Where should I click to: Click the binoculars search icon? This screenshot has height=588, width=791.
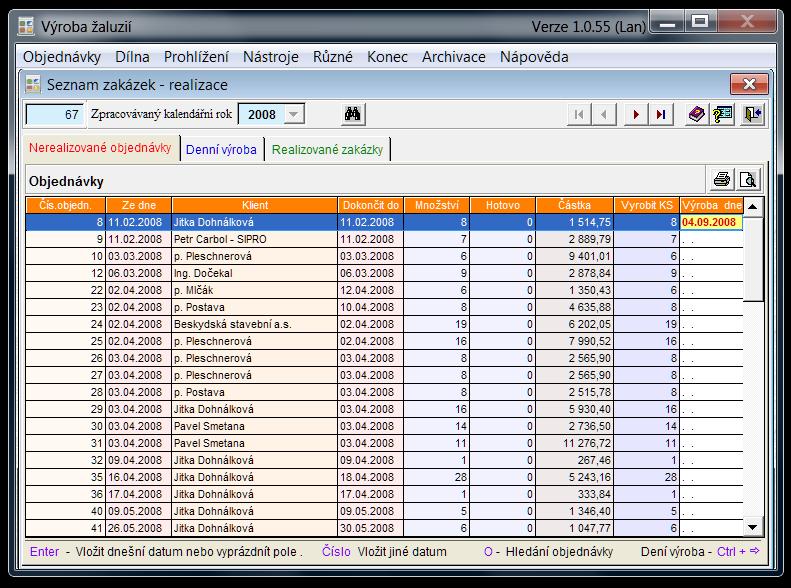pos(352,114)
